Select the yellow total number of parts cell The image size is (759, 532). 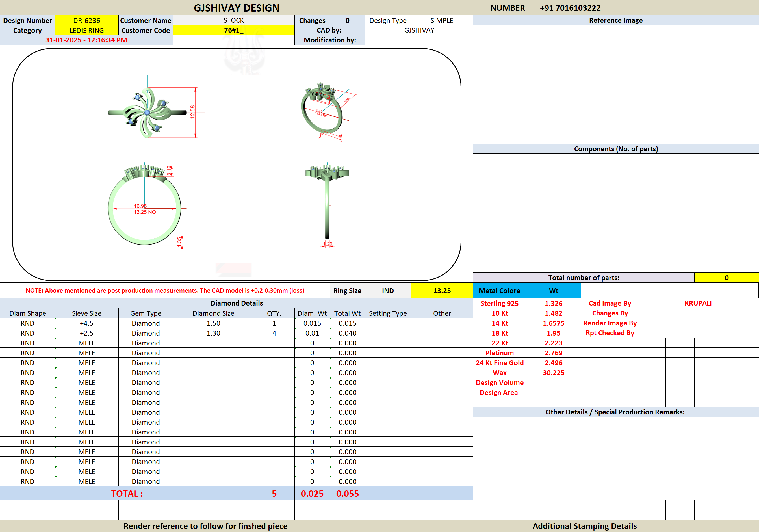coord(726,278)
